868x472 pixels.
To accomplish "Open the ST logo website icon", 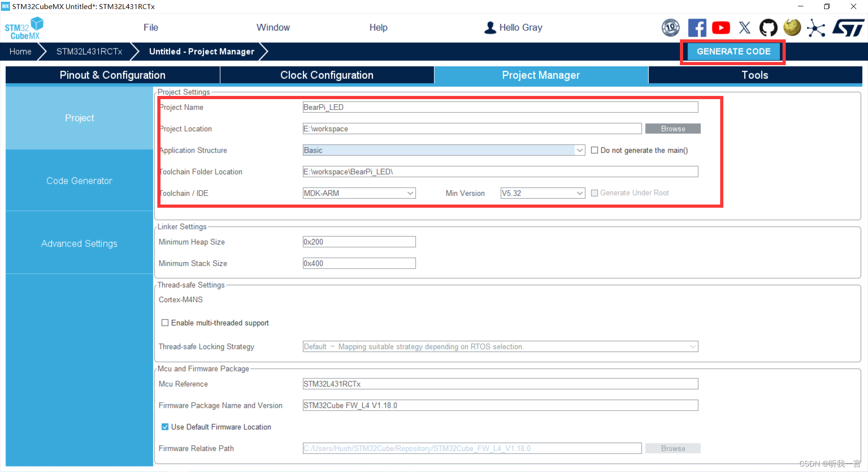I will [x=849, y=28].
